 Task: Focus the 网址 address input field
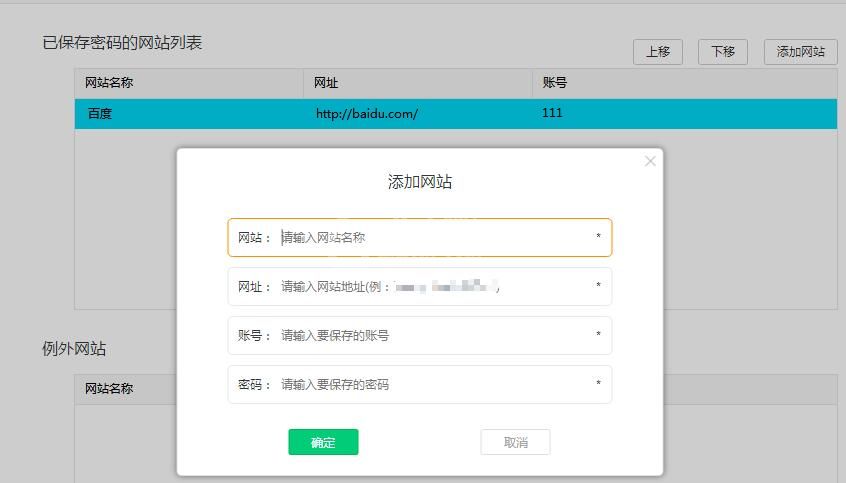pos(420,287)
